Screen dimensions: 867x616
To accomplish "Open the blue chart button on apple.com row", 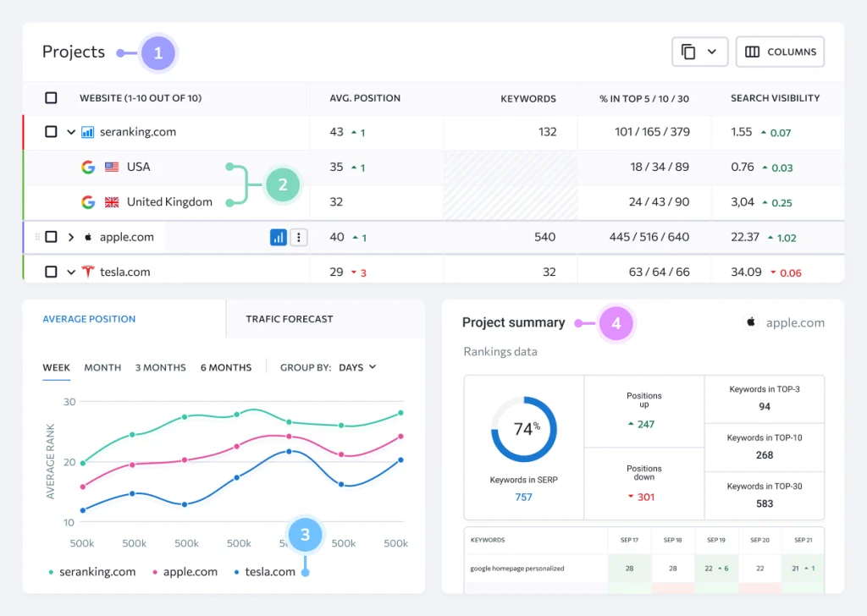I will point(278,238).
